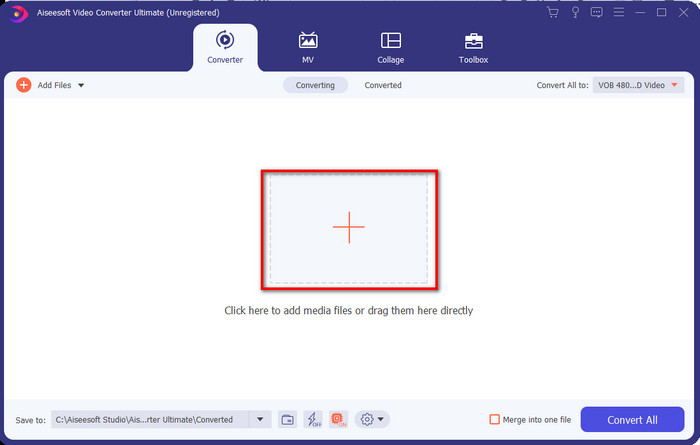Click the orange plus Add Files icon

coord(24,85)
